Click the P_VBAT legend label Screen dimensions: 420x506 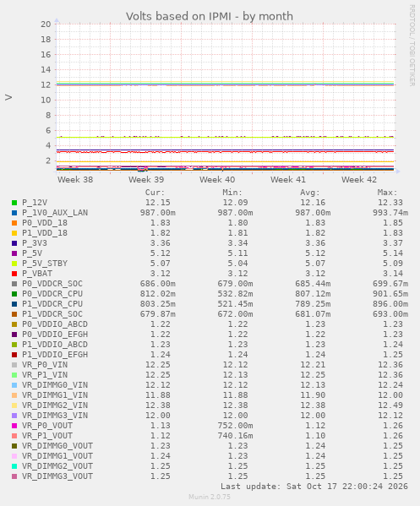(37, 274)
